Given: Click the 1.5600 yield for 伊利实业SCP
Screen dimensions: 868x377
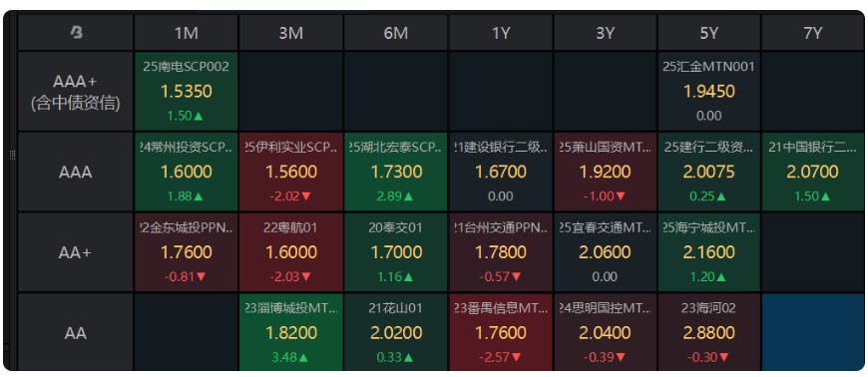Looking at the screenshot, I should click(291, 172).
